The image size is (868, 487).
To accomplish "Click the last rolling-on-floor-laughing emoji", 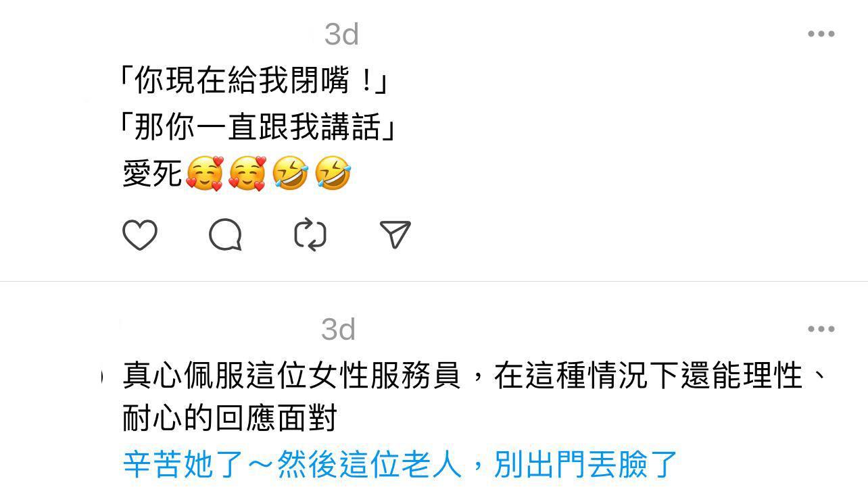I will click(x=333, y=173).
